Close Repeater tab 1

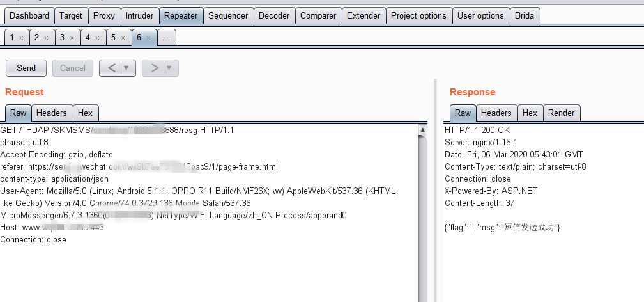pos(21,38)
